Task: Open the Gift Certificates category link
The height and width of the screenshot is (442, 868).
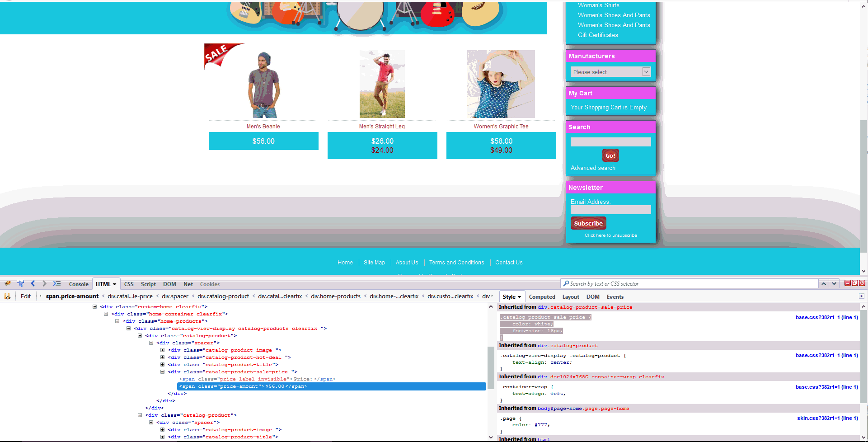Action: coord(598,35)
